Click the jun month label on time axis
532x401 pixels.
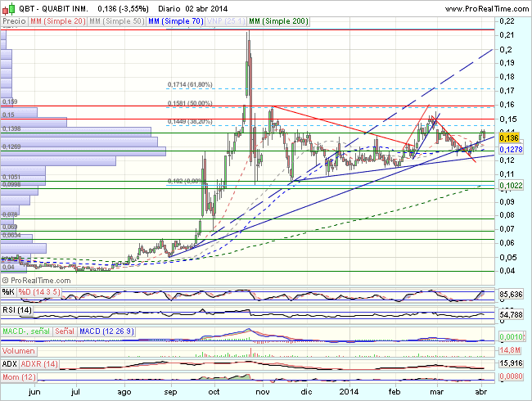[34, 392]
